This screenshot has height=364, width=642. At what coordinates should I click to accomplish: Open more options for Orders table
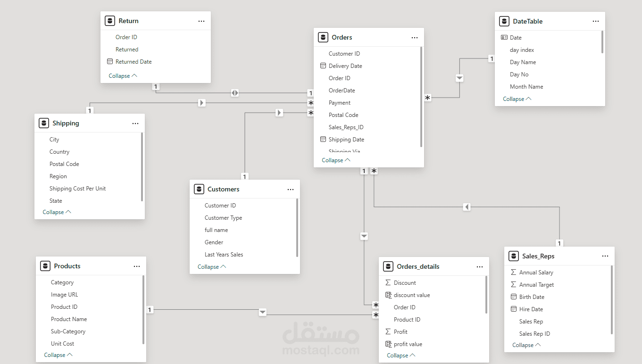pyautogui.click(x=415, y=38)
